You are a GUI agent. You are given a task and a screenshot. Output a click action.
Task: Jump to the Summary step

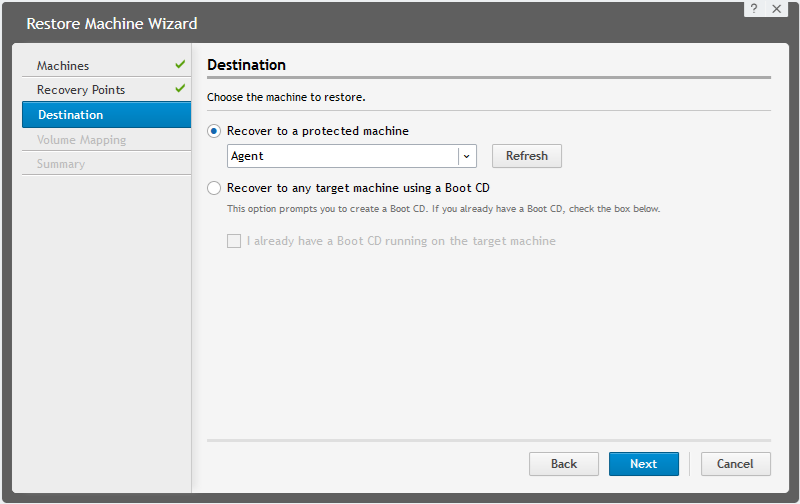[x=61, y=164]
